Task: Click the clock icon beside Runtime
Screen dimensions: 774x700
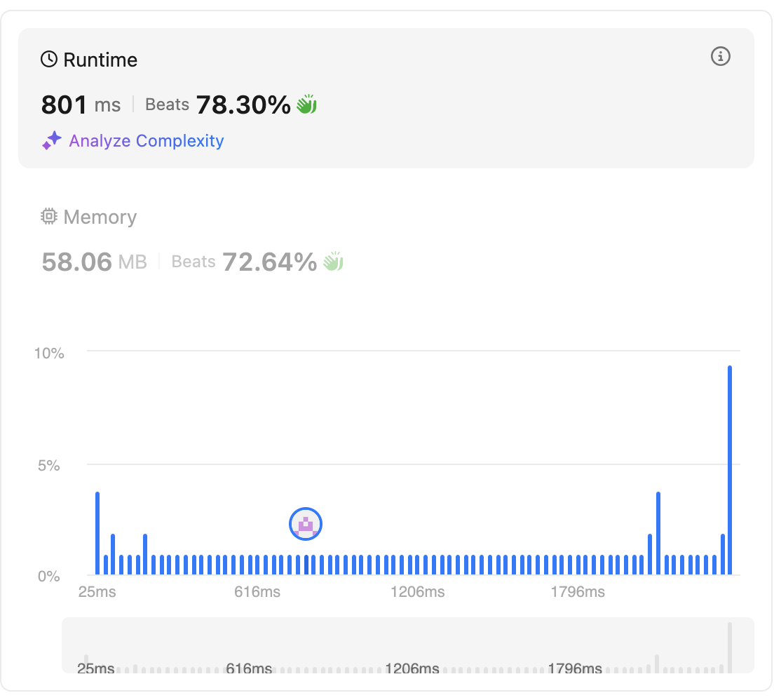Action: click(x=49, y=60)
